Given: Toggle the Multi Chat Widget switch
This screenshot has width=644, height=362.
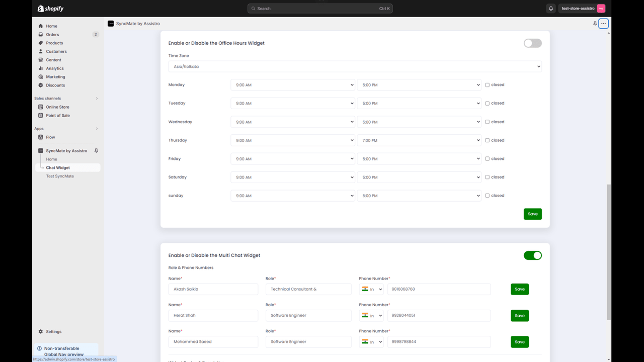Looking at the screenshot, I should coord(532,255).
